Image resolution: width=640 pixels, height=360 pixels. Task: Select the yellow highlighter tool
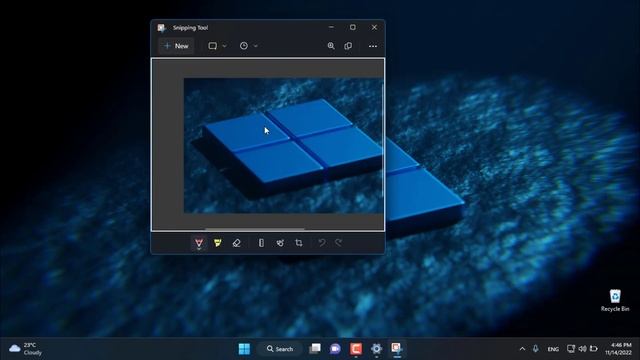(x=218, y=243)
